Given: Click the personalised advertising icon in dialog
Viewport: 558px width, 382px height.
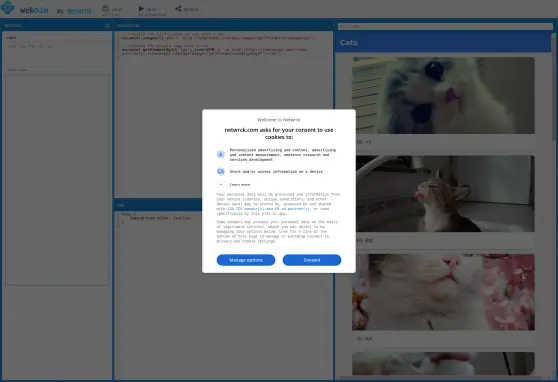Looking at the screenshot, I should tap(221, 154).
